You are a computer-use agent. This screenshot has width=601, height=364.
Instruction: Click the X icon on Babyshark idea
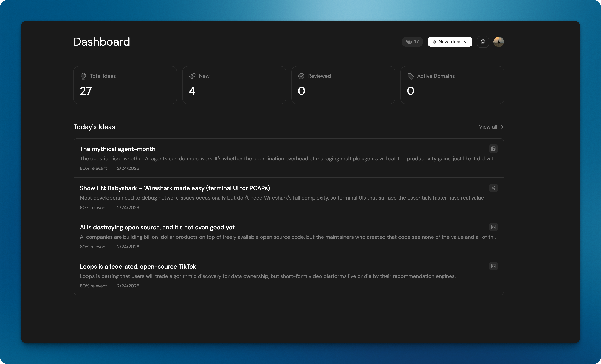[x=493, y=188]
